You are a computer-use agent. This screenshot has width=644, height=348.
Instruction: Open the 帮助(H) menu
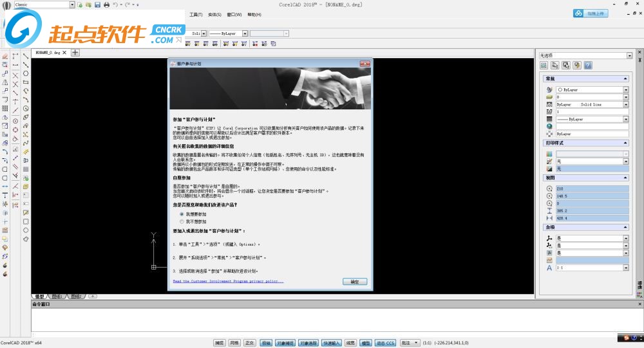point(254,14)
